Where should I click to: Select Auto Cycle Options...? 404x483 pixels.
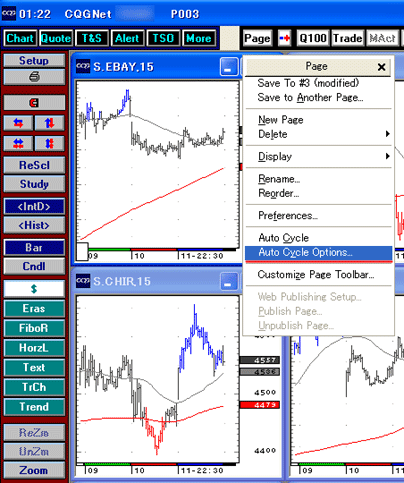(x=318, y=252)
